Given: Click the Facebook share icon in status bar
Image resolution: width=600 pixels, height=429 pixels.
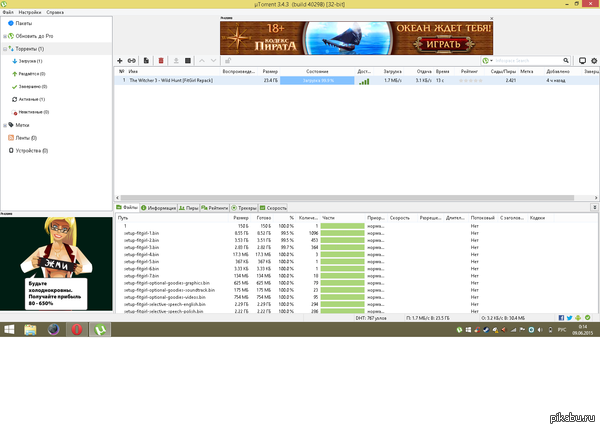Looking at the screenshot, I should point(561,318).
